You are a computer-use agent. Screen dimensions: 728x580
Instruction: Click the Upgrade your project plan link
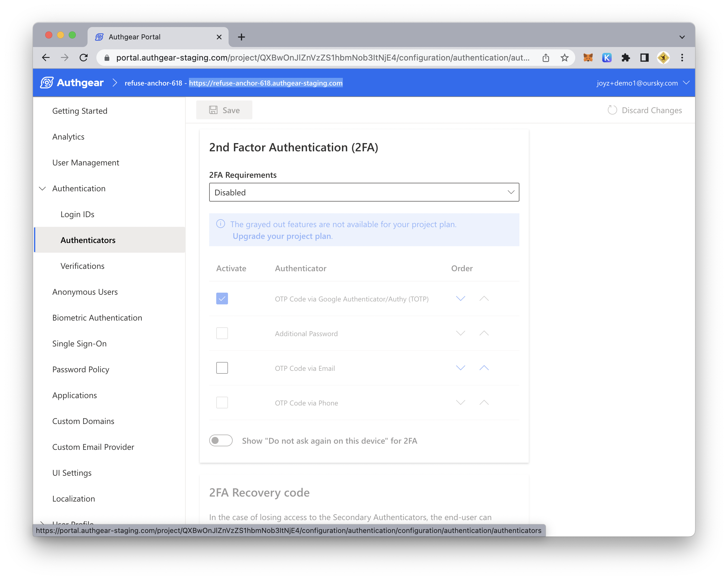[x=282, y=236]
